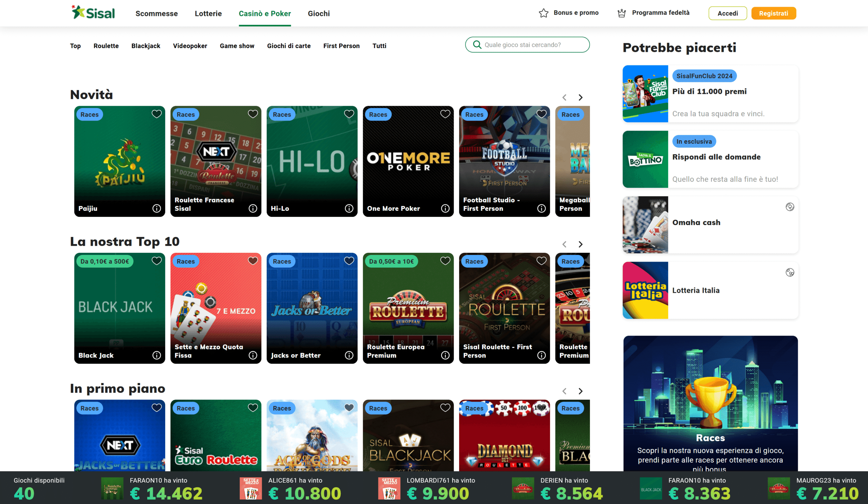The image size is (868, 504).
Task: Click the Lotteria Italia globe icon
Action: click(790, 273)
